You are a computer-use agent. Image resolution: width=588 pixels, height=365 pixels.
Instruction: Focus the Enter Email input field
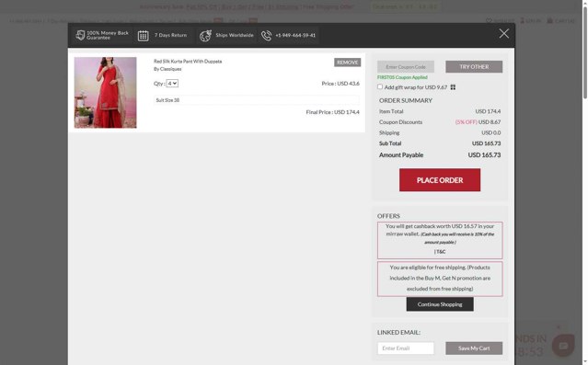pos(406,348)
